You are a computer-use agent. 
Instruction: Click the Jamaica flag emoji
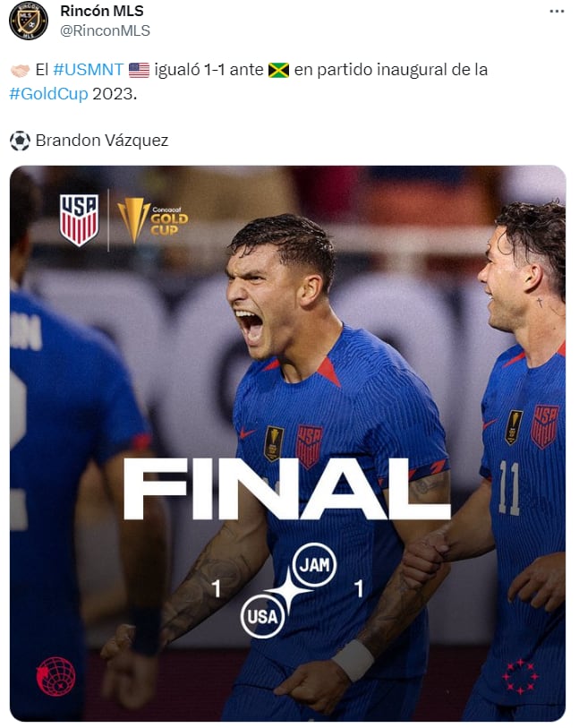coord(281,69)
